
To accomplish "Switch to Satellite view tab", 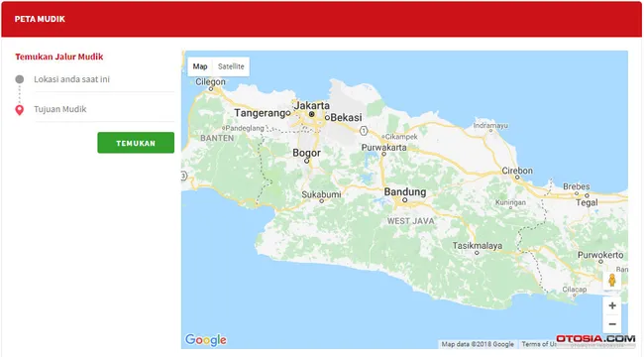I will [x=231, y=66].
